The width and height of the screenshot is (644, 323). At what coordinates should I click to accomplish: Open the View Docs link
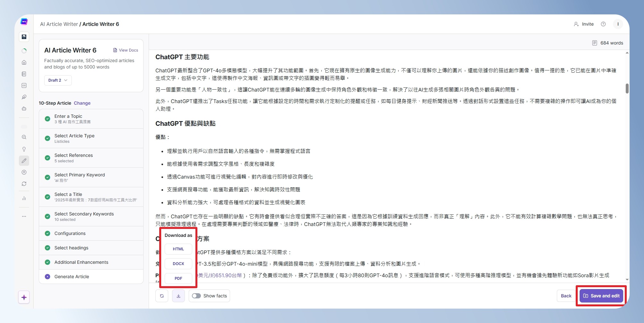click(126, 50)
